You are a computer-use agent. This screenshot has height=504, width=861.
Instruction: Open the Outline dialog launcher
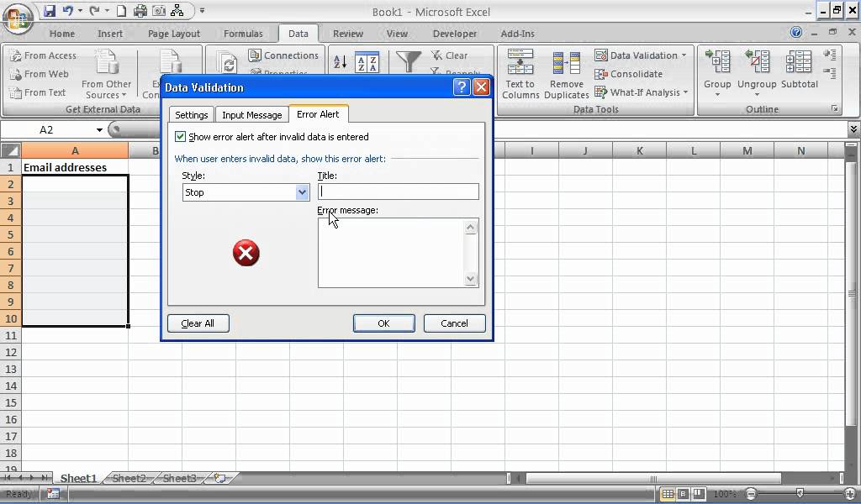[x=835, y=109]
